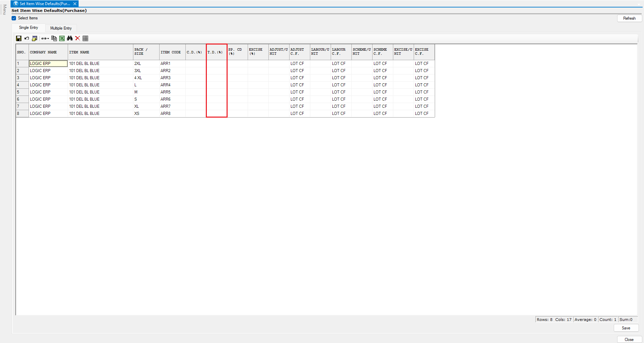
Task: Click the undo arrow toolbar icon
Action: (x=27, y=38)
